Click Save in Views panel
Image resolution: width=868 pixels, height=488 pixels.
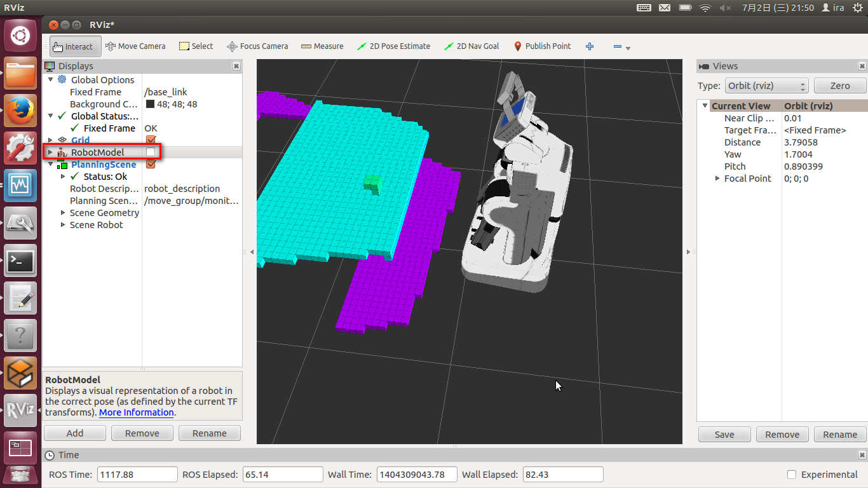[x=724, y=435]
